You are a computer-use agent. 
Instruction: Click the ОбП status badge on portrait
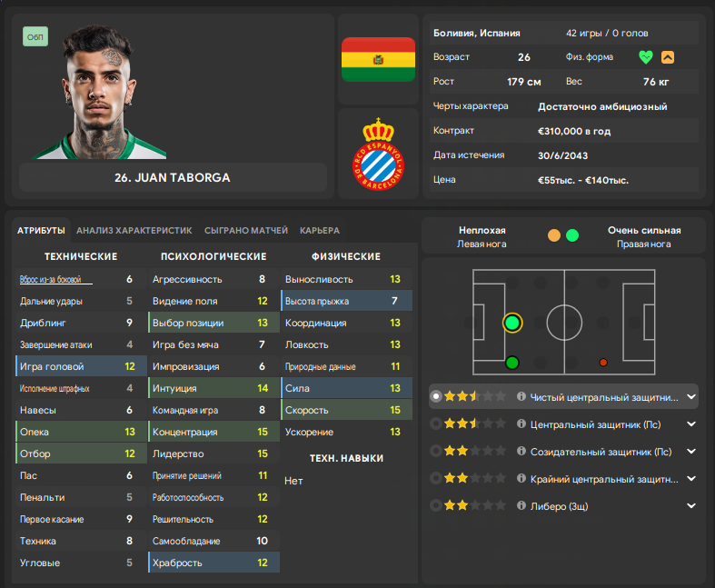(x=35, y=37)
